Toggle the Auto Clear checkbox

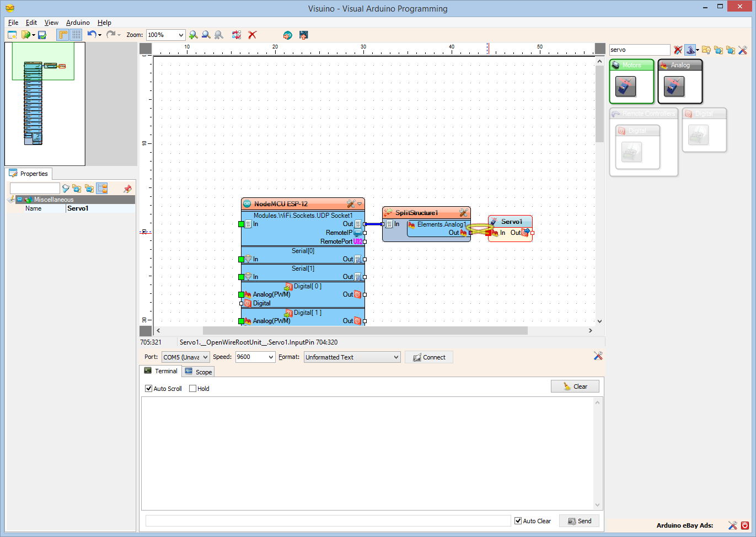(x=517, y=520)
